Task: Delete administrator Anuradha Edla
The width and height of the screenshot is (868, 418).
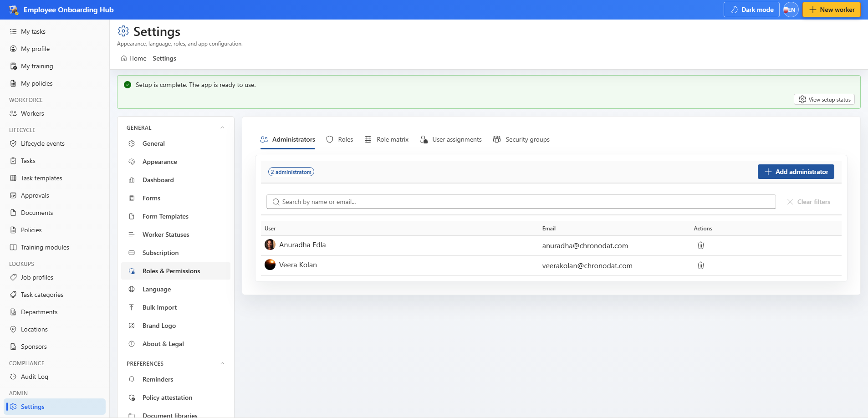Action: click(701, 245)
